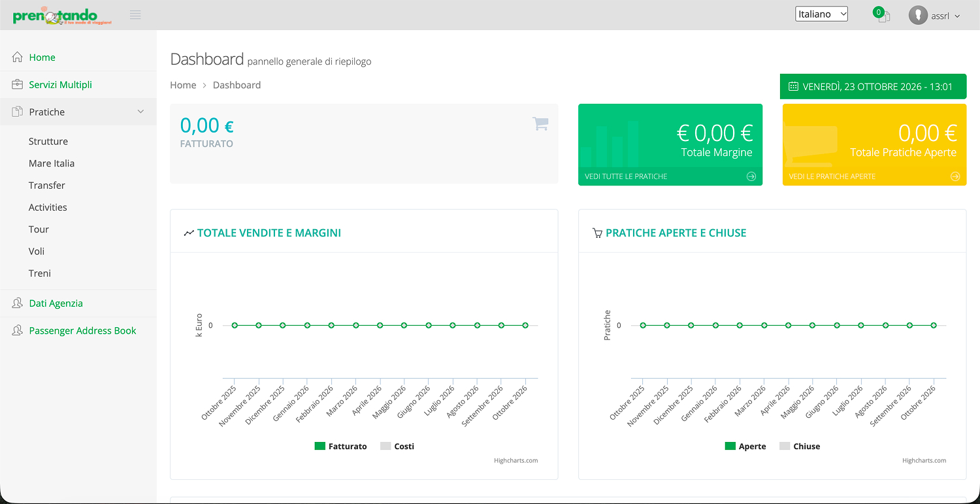Toggle Aperte series in chart legend
This screenshot has width=980, height=504.
click(x=745, y=447)
